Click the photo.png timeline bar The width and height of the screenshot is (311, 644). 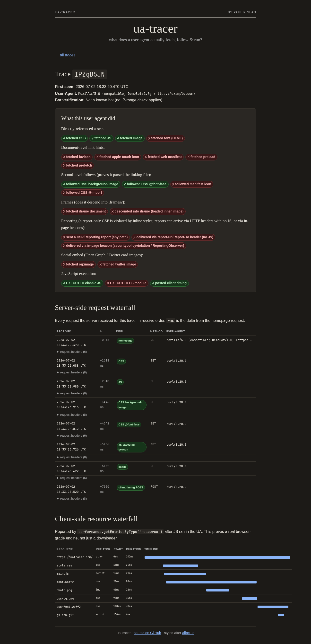click(x=217, y=591)
